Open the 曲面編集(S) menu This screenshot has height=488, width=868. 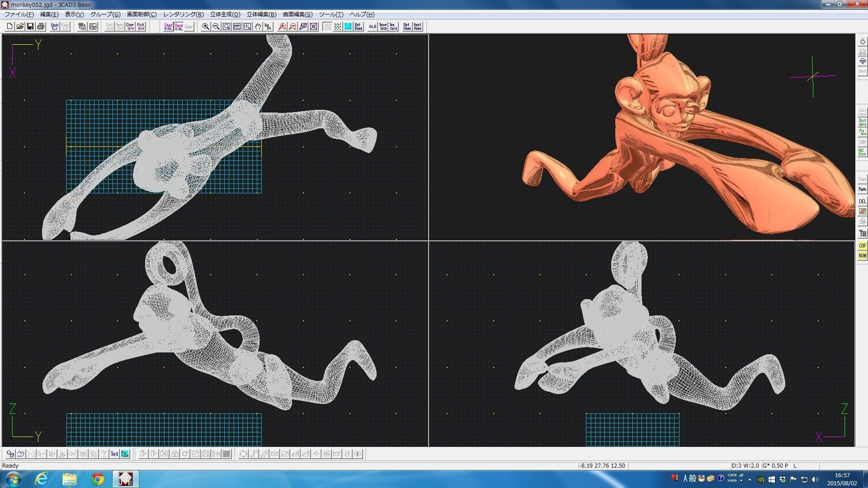(x=297, y=14)
